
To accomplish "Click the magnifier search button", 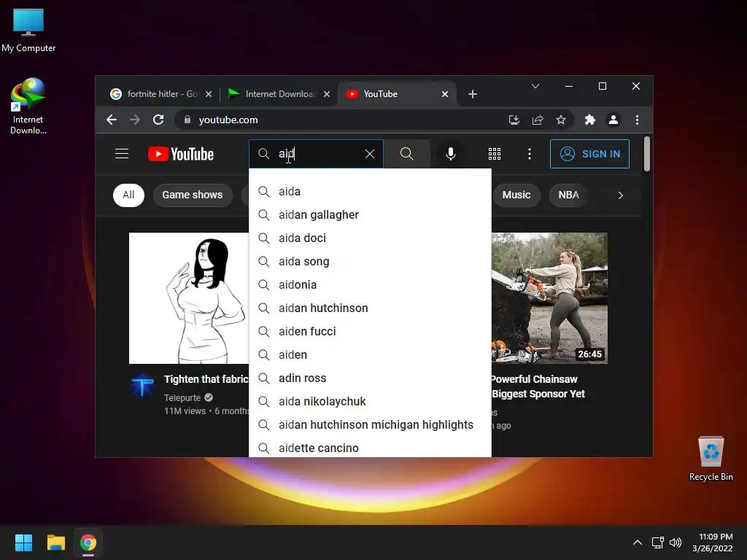I will click(x=407, y=154).
